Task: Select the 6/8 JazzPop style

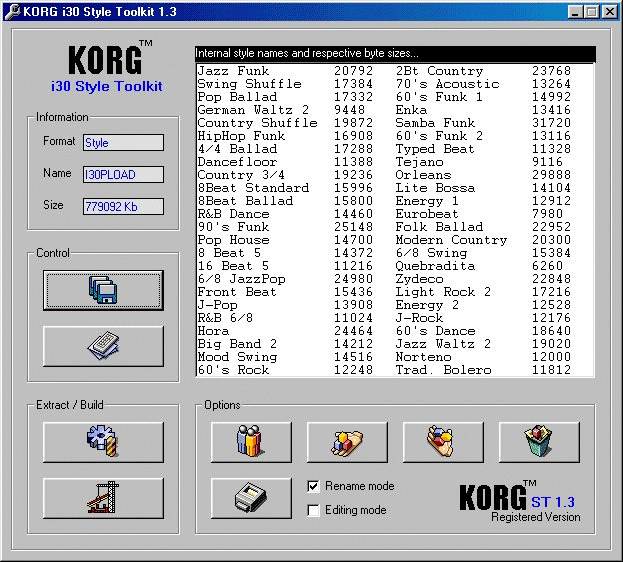Action: (x=241, y=279)
